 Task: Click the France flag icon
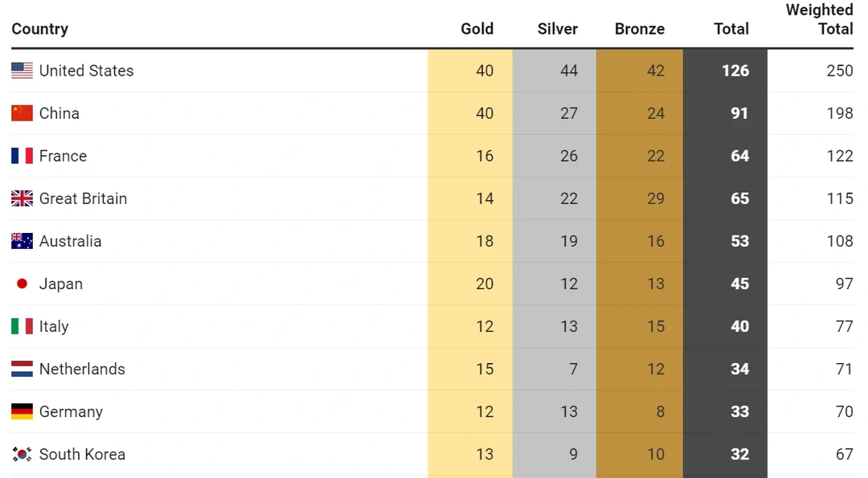(22, 156)
